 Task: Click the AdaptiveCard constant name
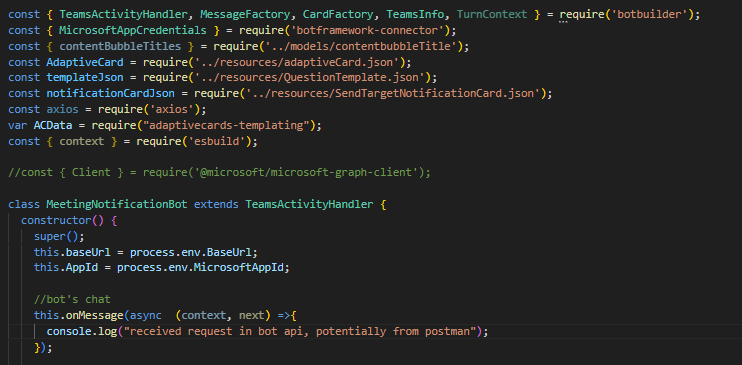click(85, 62)
